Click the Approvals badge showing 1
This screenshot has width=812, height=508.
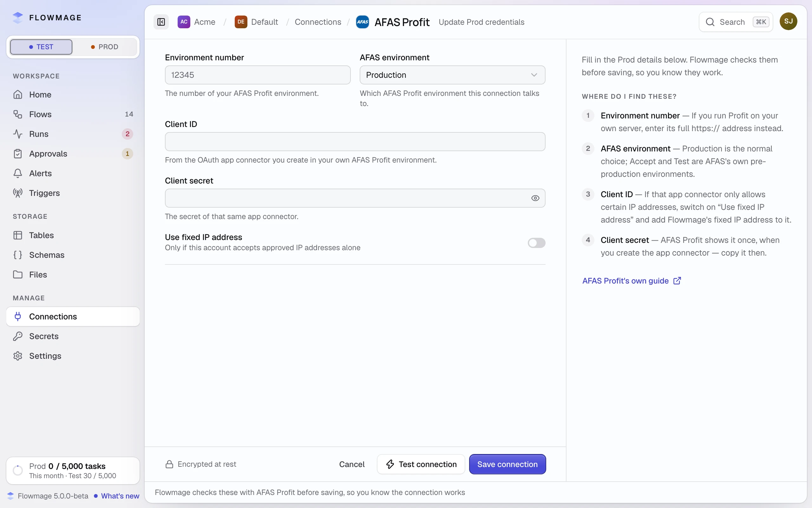[x=128, y=154]
